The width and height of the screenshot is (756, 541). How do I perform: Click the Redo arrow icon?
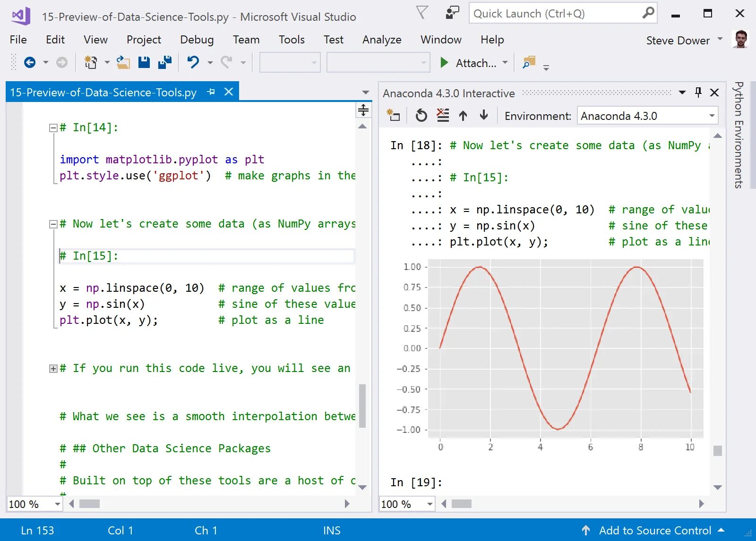(227, 62)
